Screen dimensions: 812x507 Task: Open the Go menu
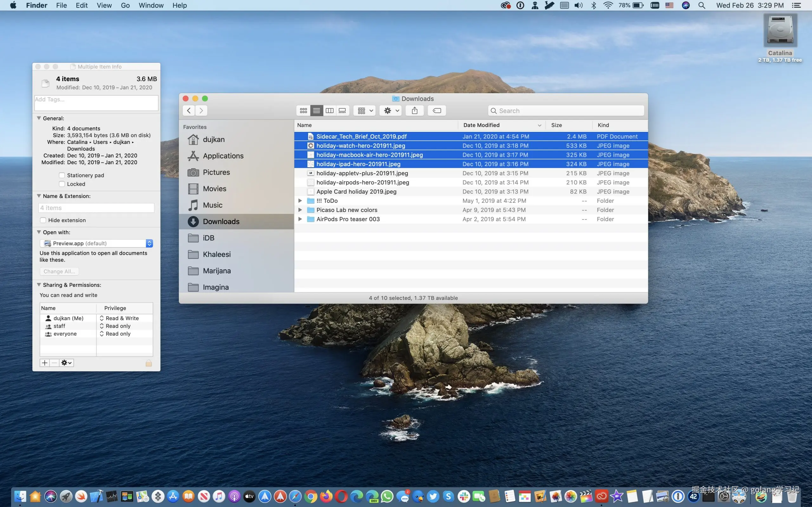(x=125, y=5)
